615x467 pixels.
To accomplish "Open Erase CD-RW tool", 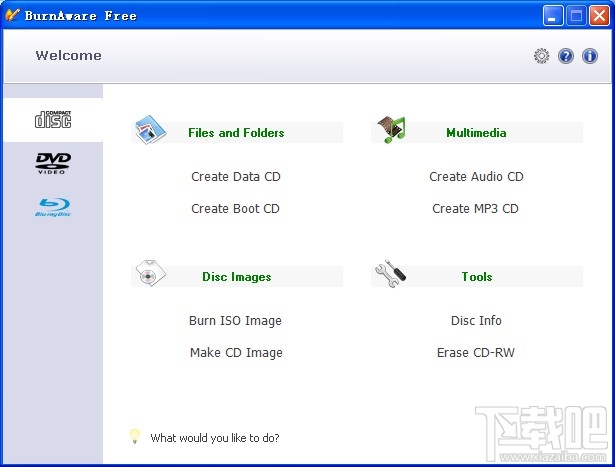I will click(x=476, y=353).
